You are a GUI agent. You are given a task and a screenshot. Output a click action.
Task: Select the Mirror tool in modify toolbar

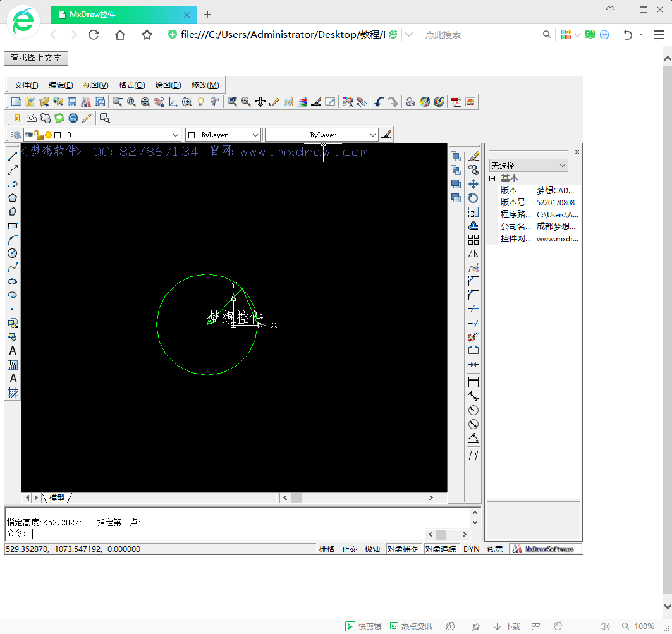click(473, 253)
